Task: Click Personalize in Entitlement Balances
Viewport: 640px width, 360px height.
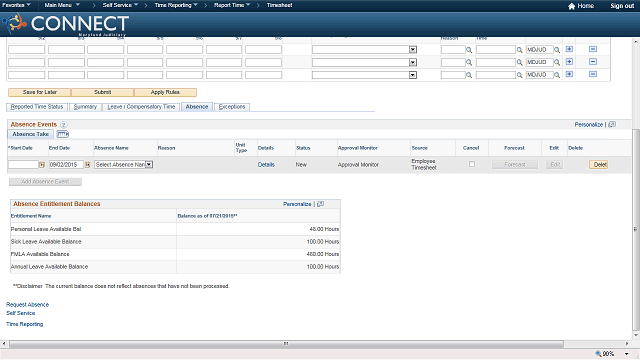Action: coord(297,204)
